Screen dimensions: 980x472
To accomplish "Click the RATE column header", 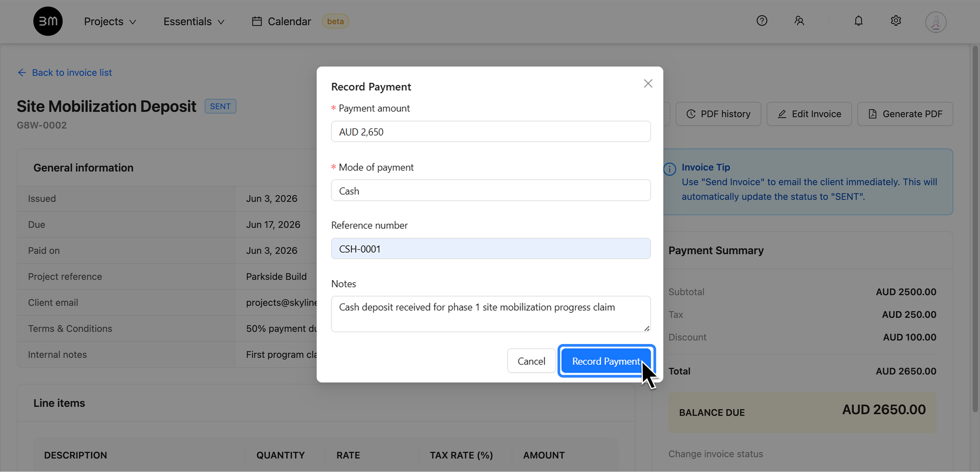I will [348, 455].
